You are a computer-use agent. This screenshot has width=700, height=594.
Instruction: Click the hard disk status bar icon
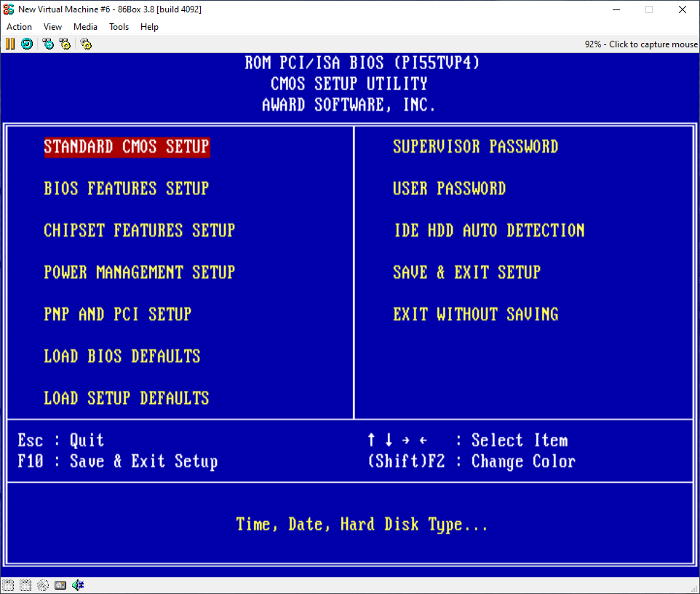click(x=60, y=585)
